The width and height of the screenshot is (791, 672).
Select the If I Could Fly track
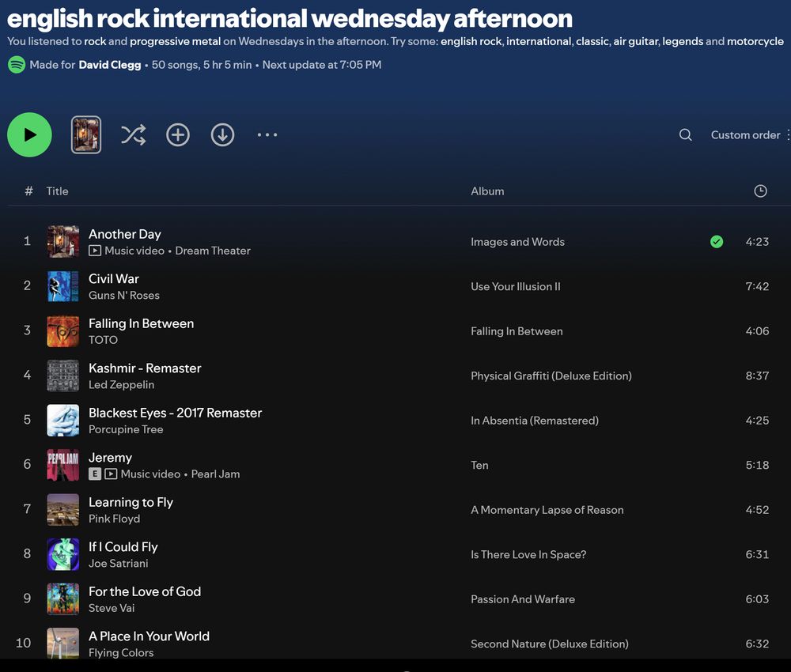(123, 547)
